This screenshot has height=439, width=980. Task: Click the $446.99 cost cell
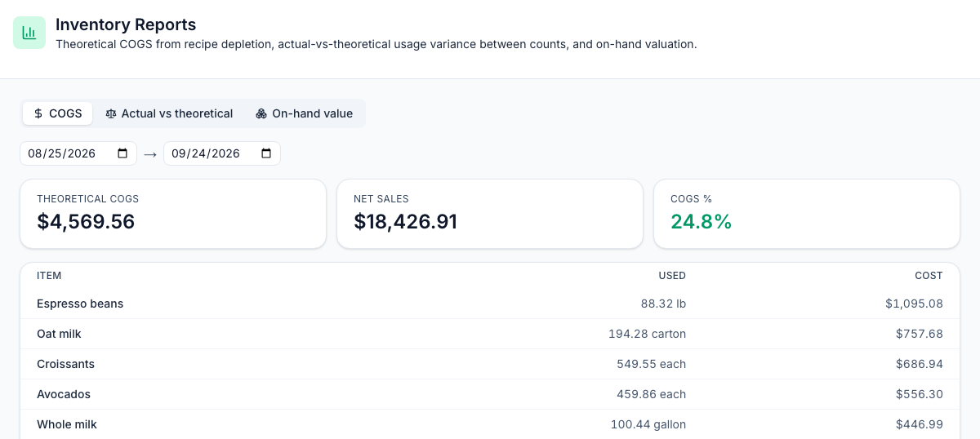(x=920, y=424)
